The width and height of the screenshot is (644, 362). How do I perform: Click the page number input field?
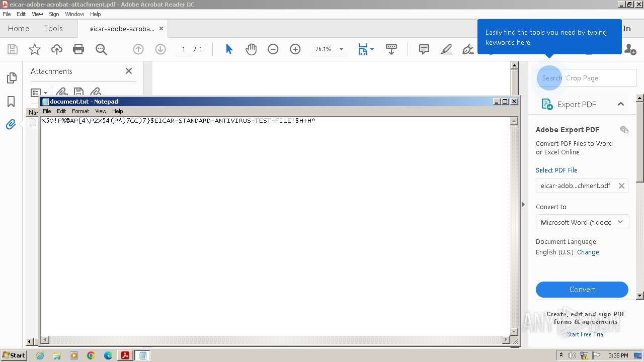point(184,49)
